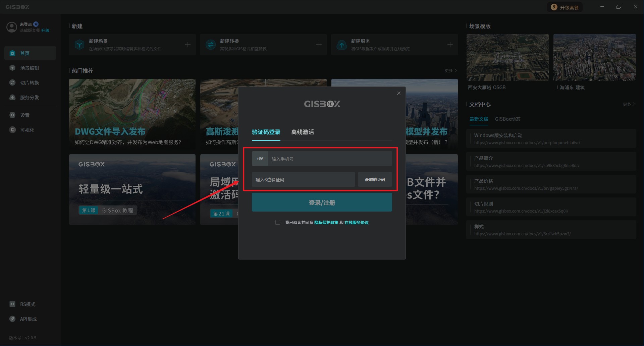This screenshot has height=346, width=644.
Task: Click the Visualization (可视化) sidebar icon
Action: click(x=12, y=130)
